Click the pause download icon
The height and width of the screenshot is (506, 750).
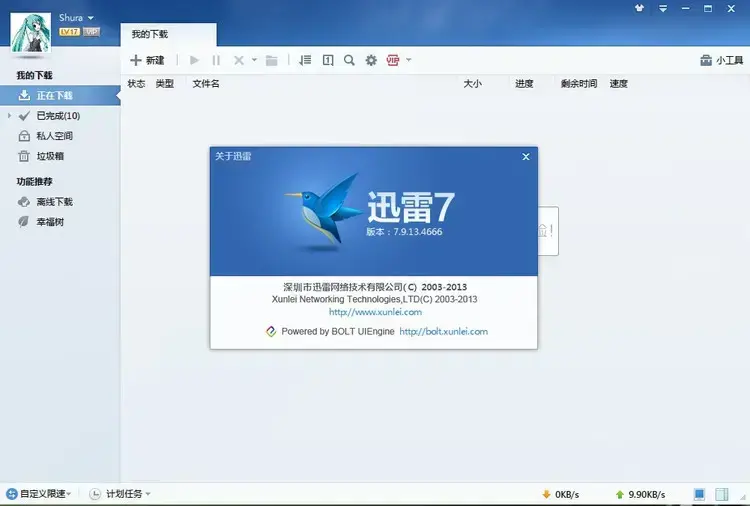pos(216,60)
